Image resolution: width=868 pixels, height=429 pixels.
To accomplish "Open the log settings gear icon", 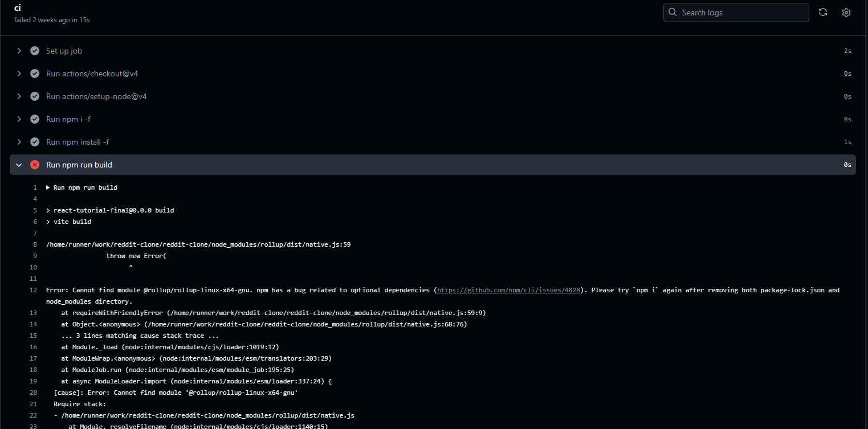I will point(846,12).
